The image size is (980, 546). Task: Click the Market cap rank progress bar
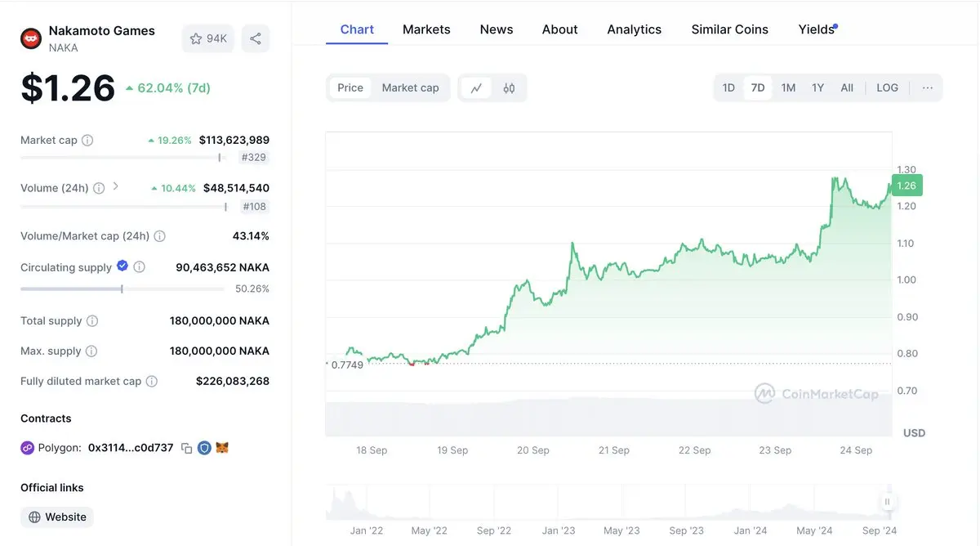point(122,158)
